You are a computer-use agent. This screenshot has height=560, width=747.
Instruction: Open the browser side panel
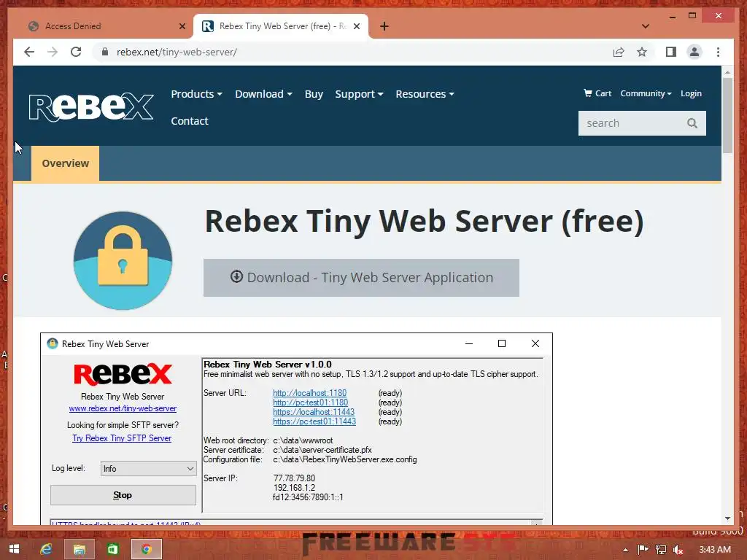pyautogui.click(x=671, y=52)
